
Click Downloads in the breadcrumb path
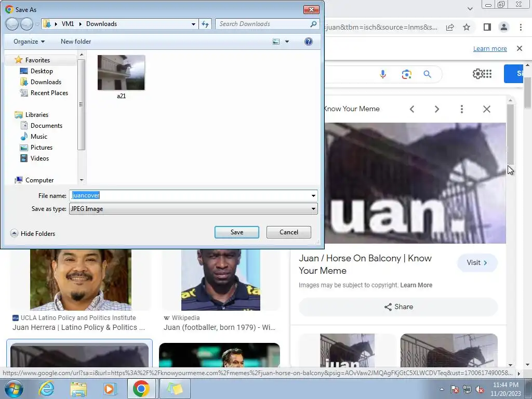[101, 24]
